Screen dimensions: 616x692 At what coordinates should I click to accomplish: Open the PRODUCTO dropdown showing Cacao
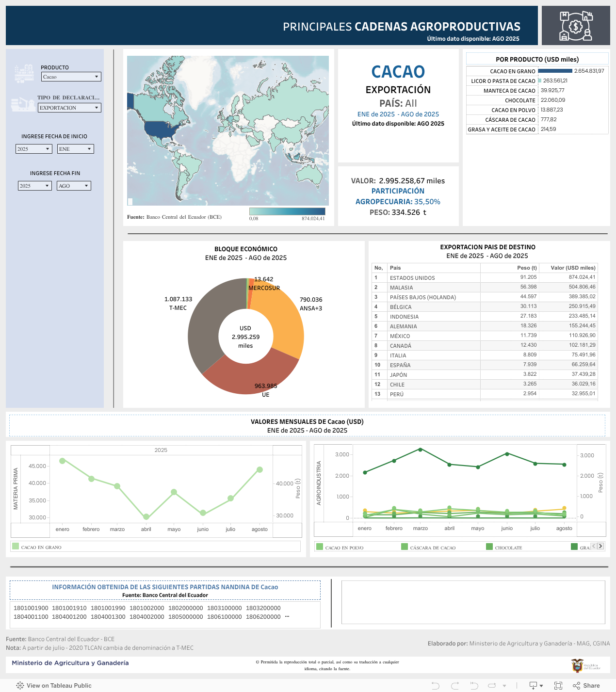pyautogui.click(x=71, y=77)
